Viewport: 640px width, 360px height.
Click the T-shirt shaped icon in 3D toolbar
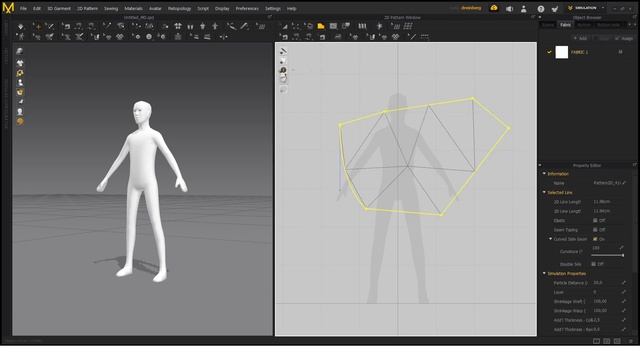(203, 26)
